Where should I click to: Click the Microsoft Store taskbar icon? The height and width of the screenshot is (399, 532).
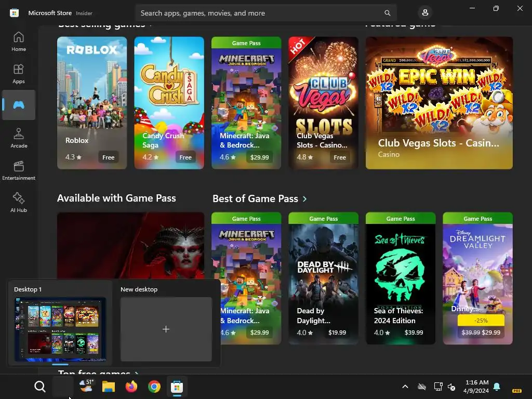177,387
